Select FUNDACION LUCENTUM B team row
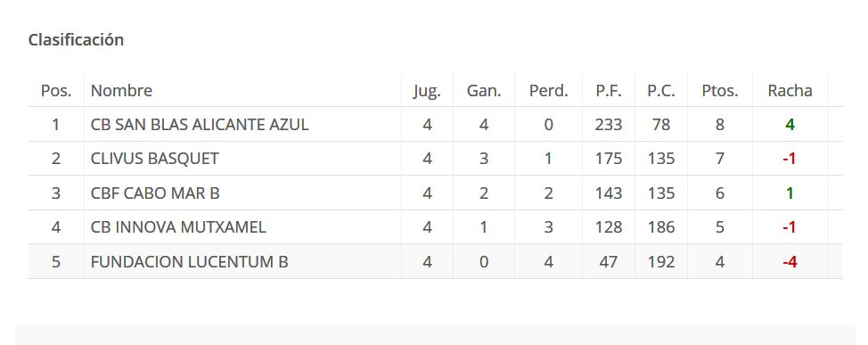This screenshot has width=868, height=345. tap(436, 261)
